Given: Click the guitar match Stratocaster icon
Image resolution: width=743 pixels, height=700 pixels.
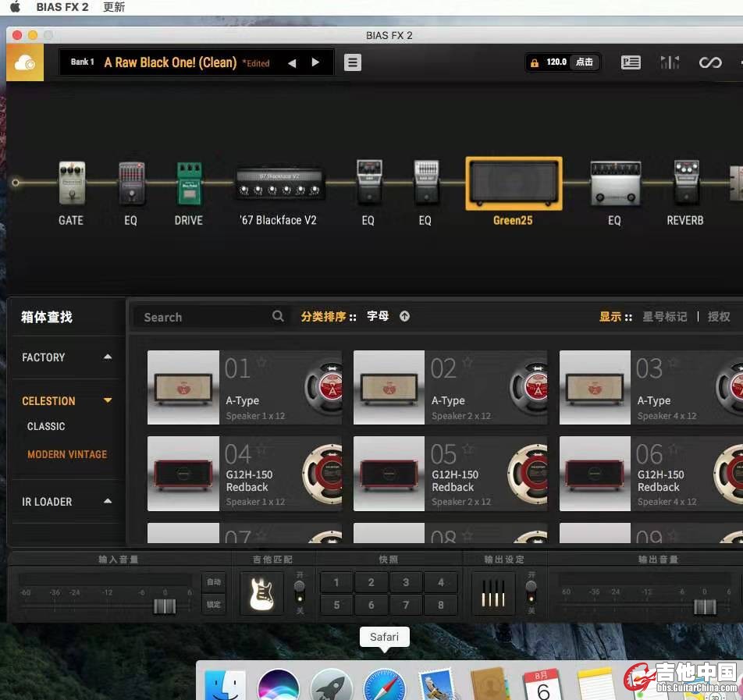Looking at the screenshot, I should point(261,593).
